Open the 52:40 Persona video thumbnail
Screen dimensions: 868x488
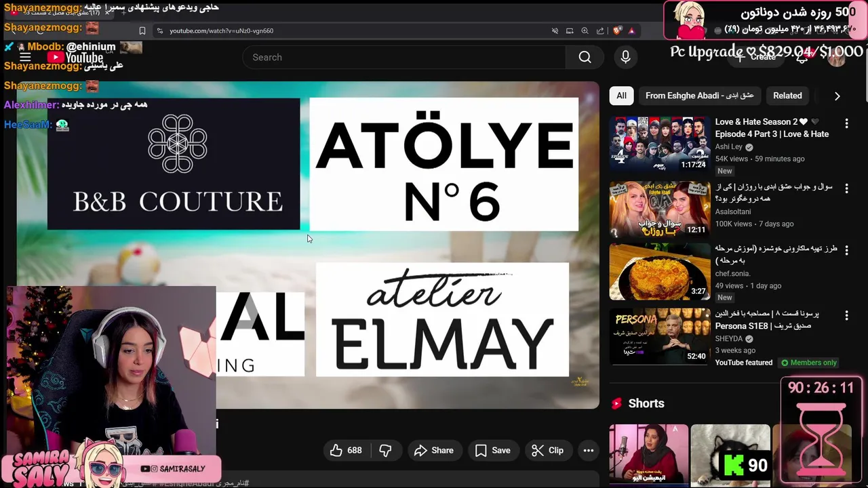(x=659, y=336)
